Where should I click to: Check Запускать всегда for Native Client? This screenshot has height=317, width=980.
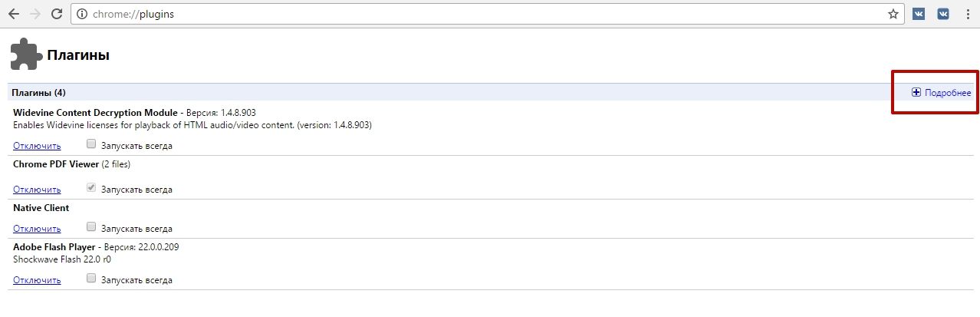click(91, 226)
